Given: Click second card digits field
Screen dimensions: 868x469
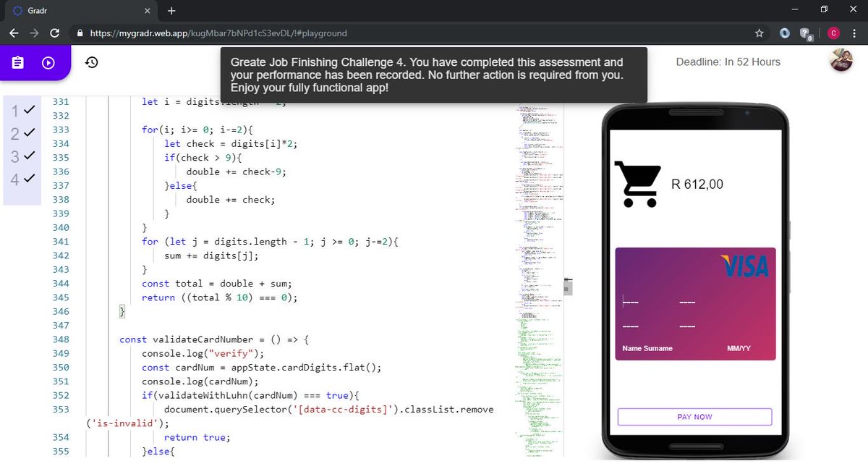Looking at the screenshot, I should point(687,302).
